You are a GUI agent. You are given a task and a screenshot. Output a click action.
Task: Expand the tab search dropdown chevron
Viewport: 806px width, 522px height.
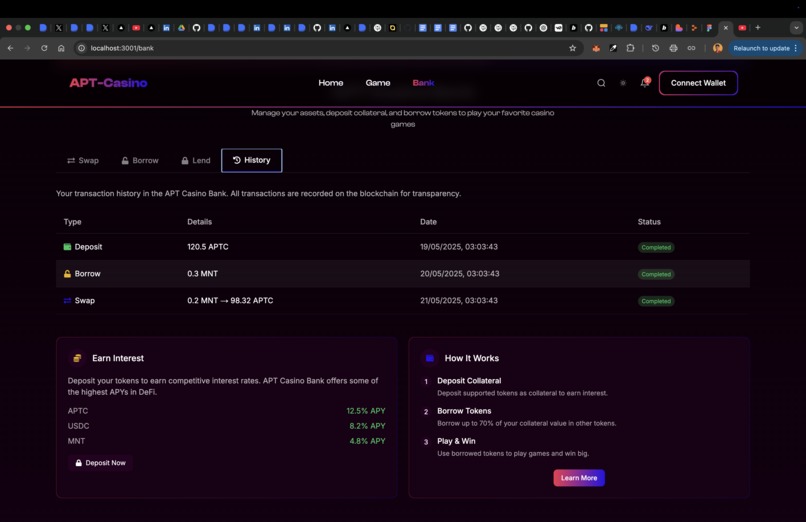796,28
